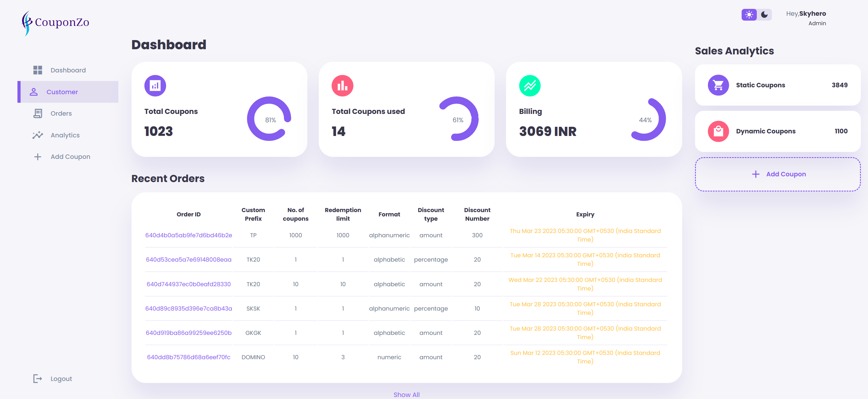This screenshot has height=399, width=868.
Task: Click the pink bag icon beside Dynamic Coupons
Action: click(718, 131)
